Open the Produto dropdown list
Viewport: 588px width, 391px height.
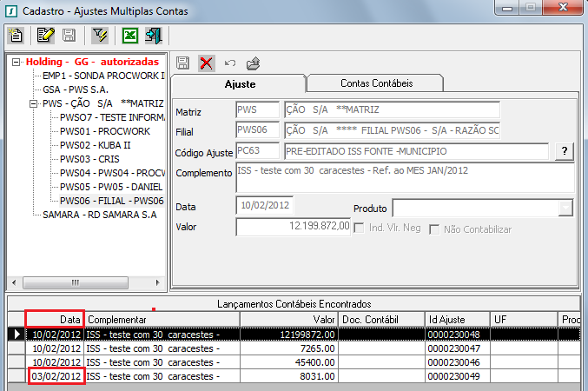click(565, 208)
